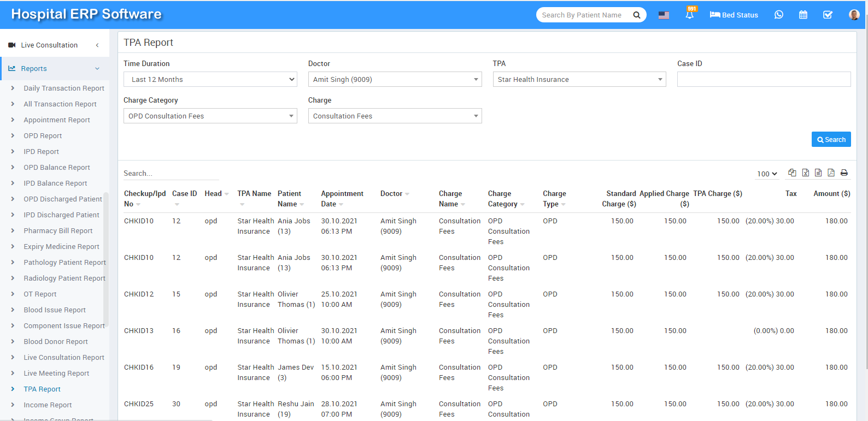868x421 pixels.
Task: Open the calendar icon in header
Action: pyautogui.click(x=803, y=15)
